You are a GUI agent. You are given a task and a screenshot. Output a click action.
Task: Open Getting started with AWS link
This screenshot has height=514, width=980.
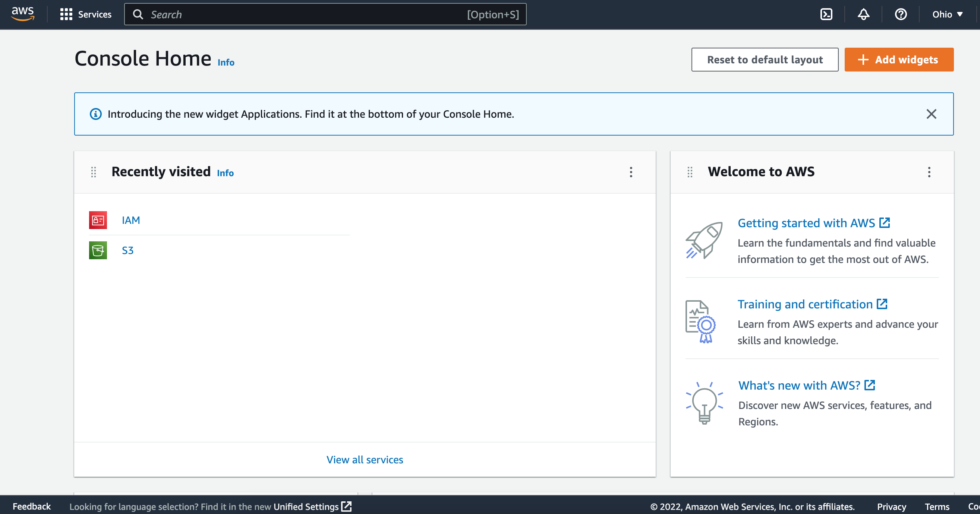tap(814, 223)
